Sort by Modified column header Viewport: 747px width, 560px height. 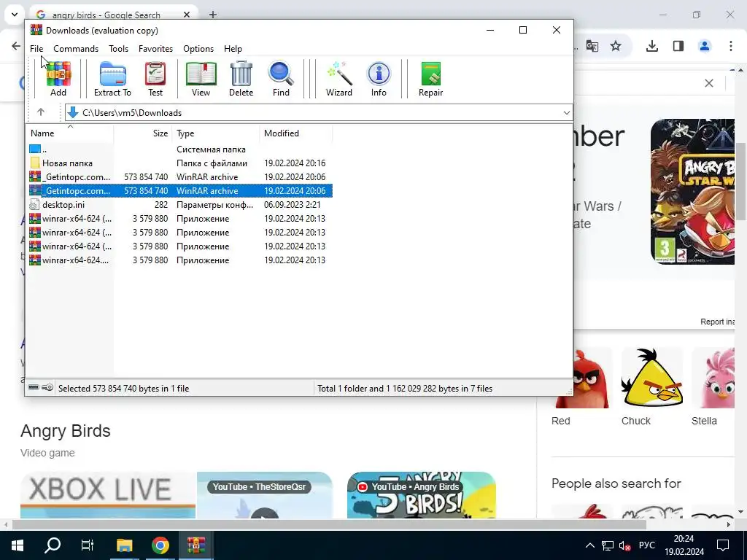click(296, 133)
